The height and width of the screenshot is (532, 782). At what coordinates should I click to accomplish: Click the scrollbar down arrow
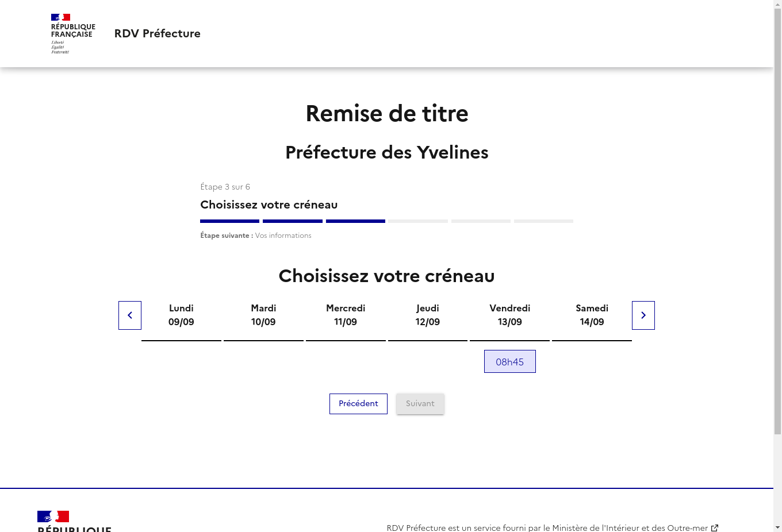[x=777, y=527]
